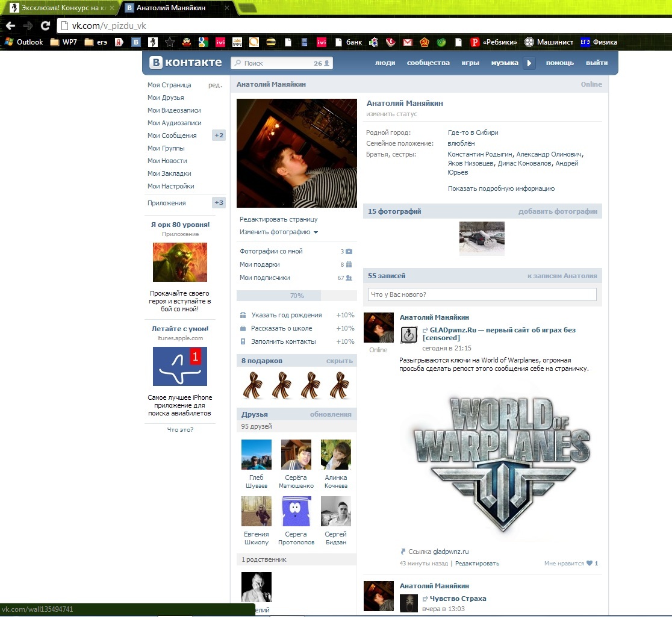This screenshot has height=622, width=672.
Task: Click the gift icon beside Мои подарки
Action: tap(349, 265)
